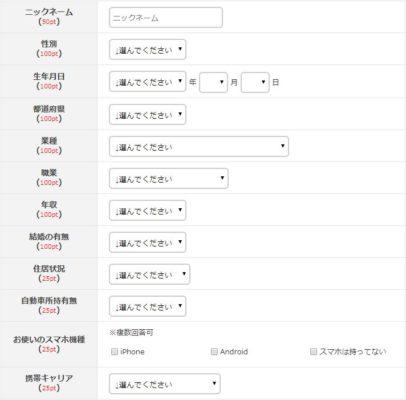Open the birth month dropdown
This screenshot has width=406, height=400.
pos(213,82)
